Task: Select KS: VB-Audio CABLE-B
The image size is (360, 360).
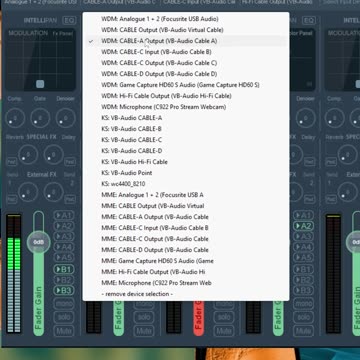Action: tap(186, 129)
